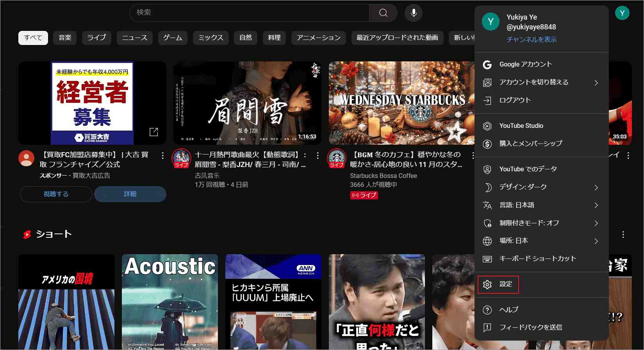Viewport: 644px width, 350px height.
Task: Click the switch account person icon
Action: [487, 83]
